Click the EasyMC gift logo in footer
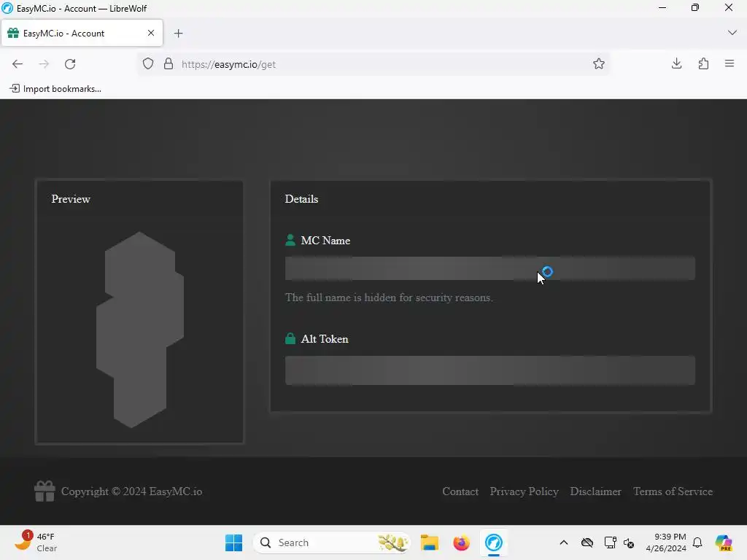 coord(44,491)
